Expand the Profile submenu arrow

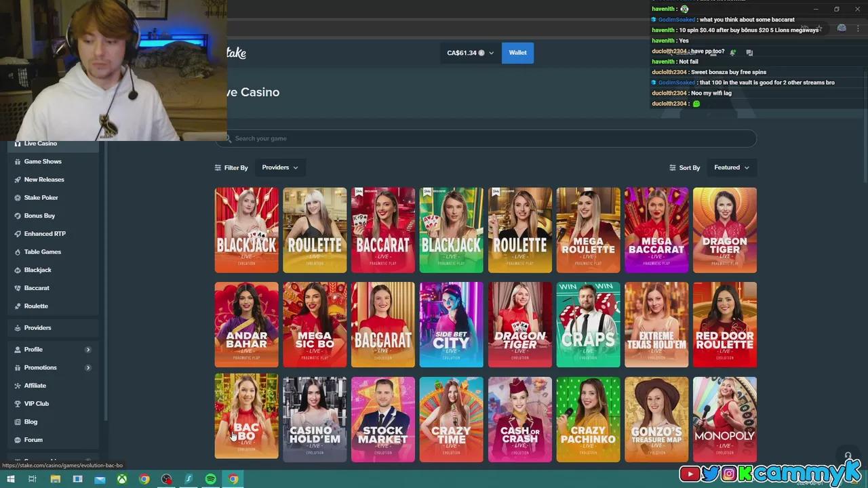88,350
